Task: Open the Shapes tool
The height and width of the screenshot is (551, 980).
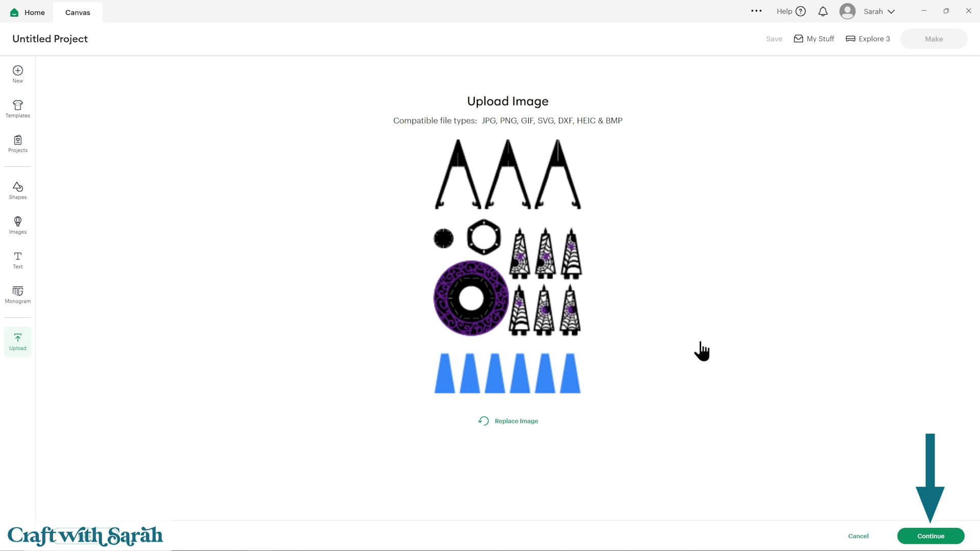Action: tap(17, 190)
